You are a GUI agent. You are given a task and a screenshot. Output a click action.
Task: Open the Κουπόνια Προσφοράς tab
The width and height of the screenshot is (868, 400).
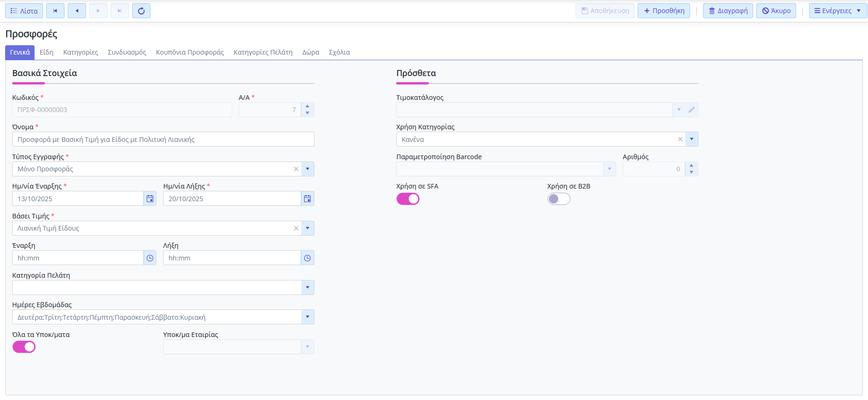[190, 52]
